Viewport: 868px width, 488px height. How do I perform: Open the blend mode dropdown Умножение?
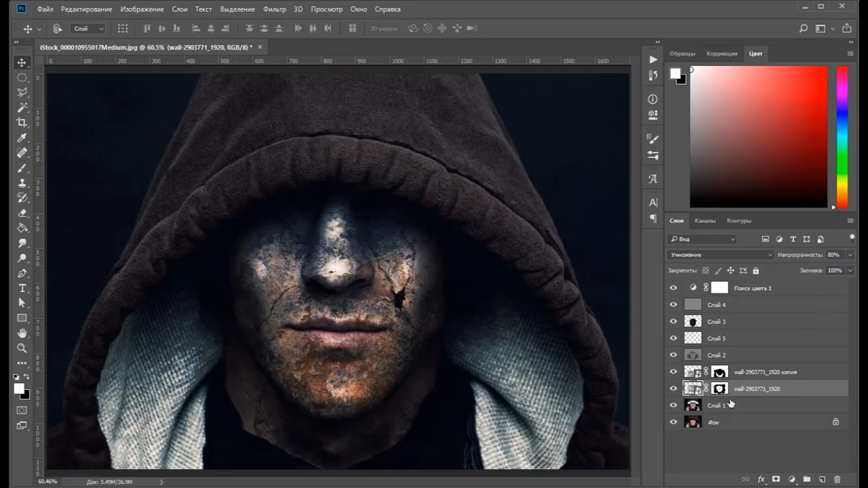click(720, 255)
